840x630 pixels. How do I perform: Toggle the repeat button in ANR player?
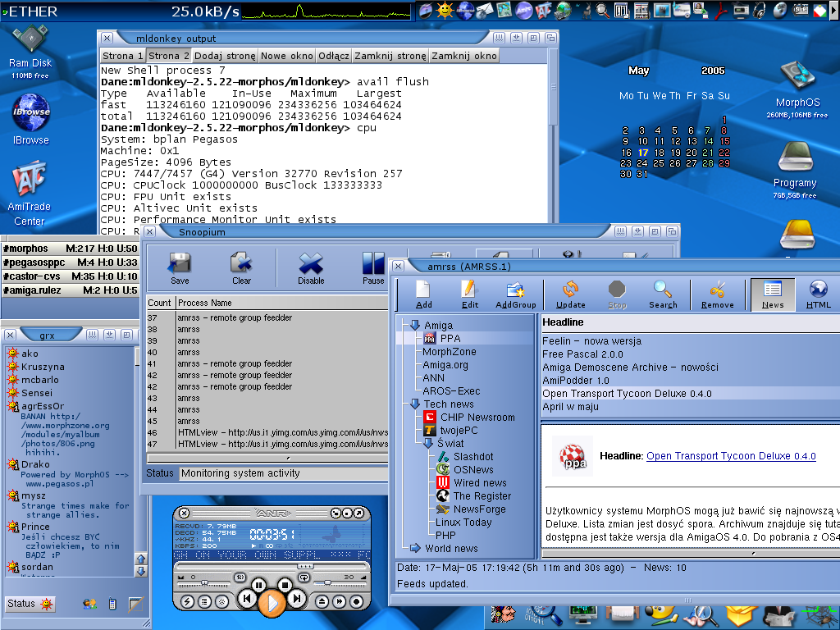304,577
